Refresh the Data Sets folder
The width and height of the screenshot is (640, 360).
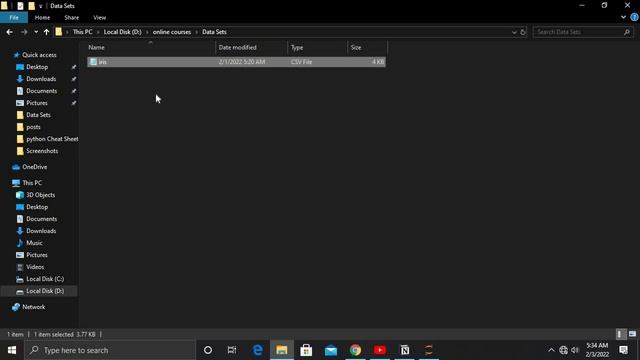[x=523, y=32]
